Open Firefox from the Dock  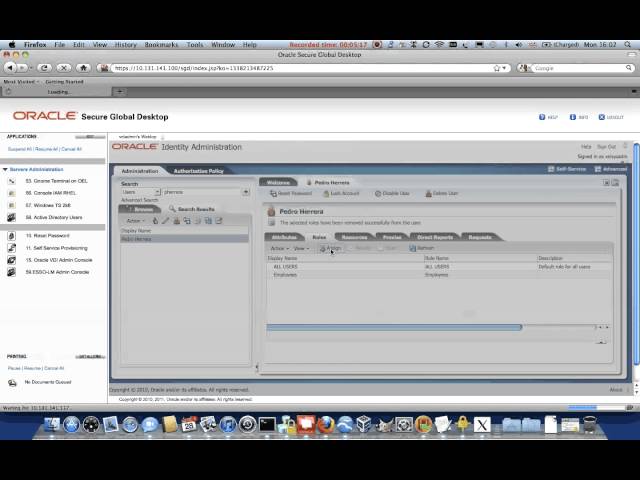tap(325, 424)
